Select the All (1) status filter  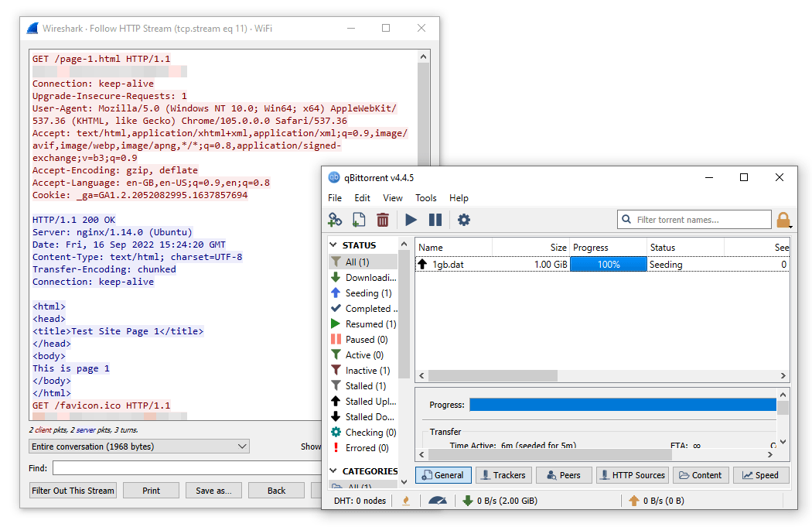pyautogui.click(x=363, y=262)
